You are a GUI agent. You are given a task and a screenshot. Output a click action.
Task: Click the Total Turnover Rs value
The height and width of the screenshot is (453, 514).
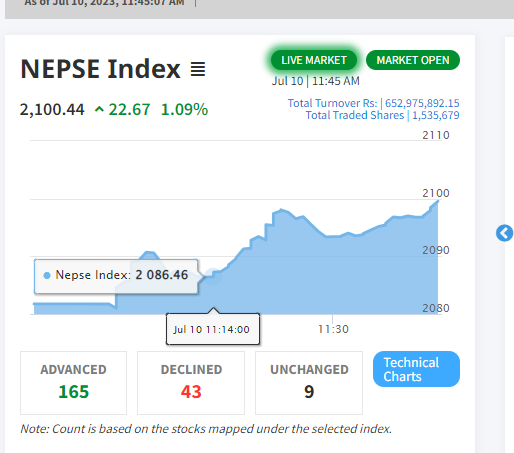point(422,103)
